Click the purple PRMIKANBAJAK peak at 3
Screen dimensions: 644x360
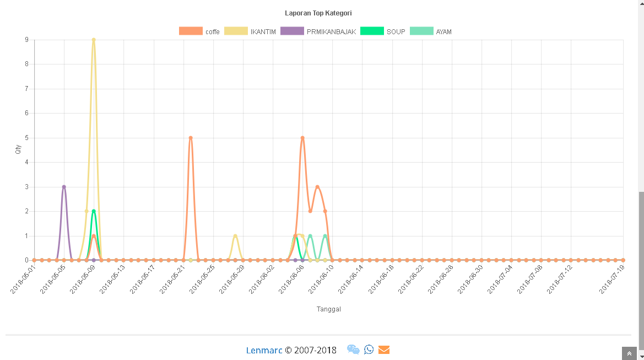tap(64, 187)
